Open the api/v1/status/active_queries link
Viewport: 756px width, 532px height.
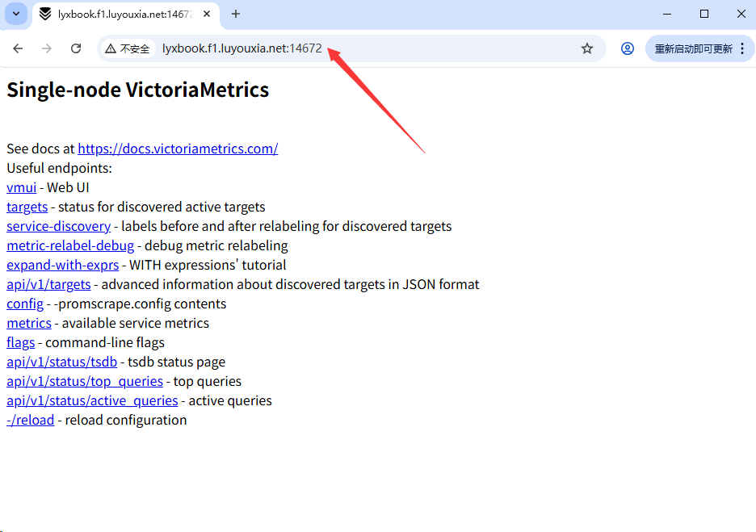click(x=92, y=400)
